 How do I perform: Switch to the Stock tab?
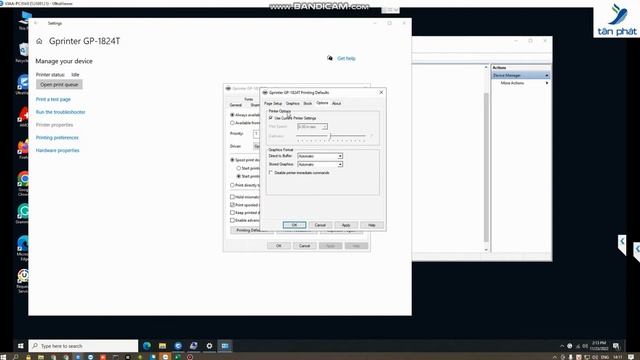[308, 104]
